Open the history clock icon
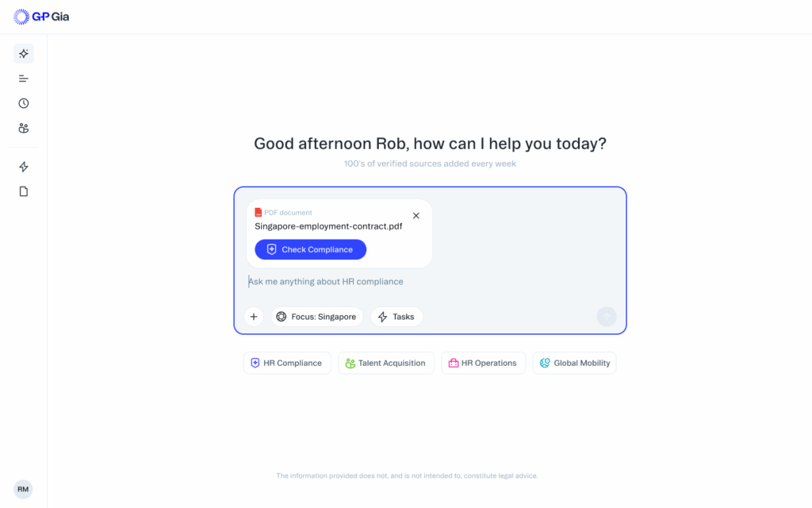 (23, 103)
